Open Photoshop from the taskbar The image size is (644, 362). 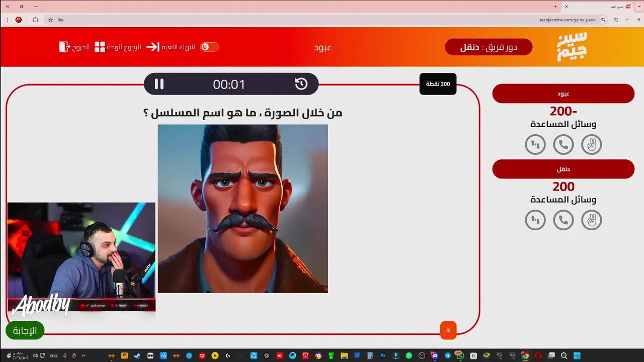pyautogui.click(x=383, y=355)
